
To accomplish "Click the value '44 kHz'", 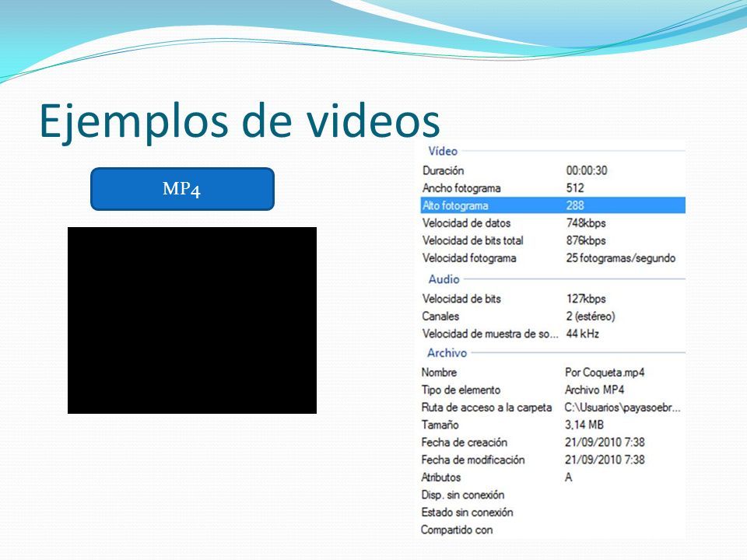I will tap(583, 334).
